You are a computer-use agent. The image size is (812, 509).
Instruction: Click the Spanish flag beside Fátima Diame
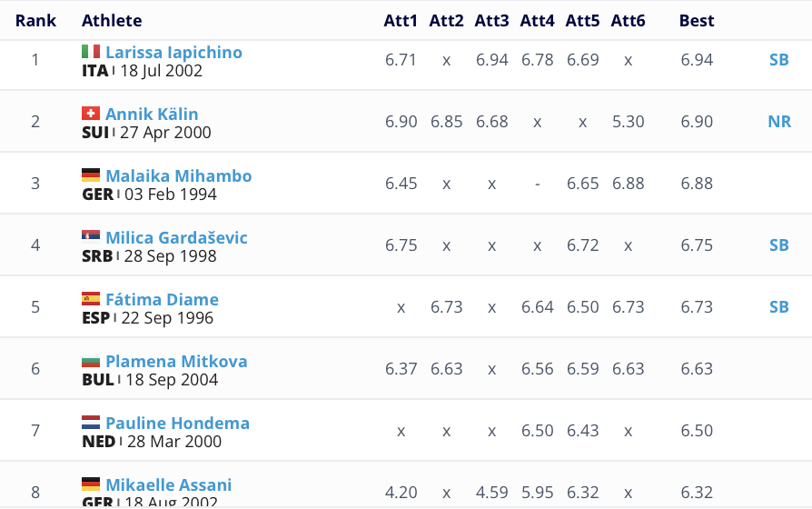tap(91, 299)
